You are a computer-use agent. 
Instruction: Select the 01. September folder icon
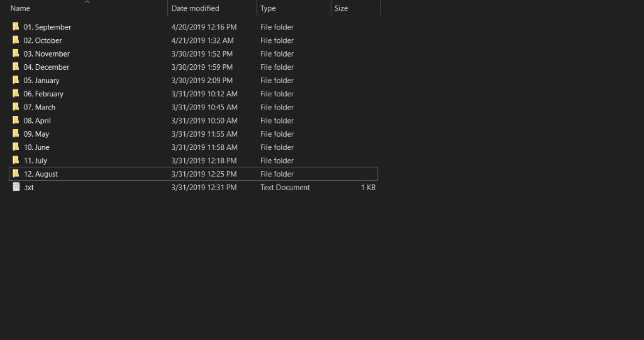(16, 26)
